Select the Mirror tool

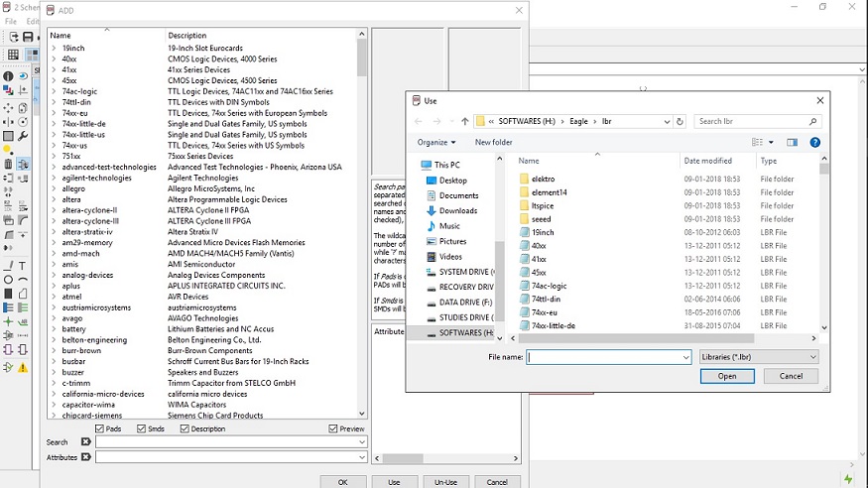pos(8,122)
